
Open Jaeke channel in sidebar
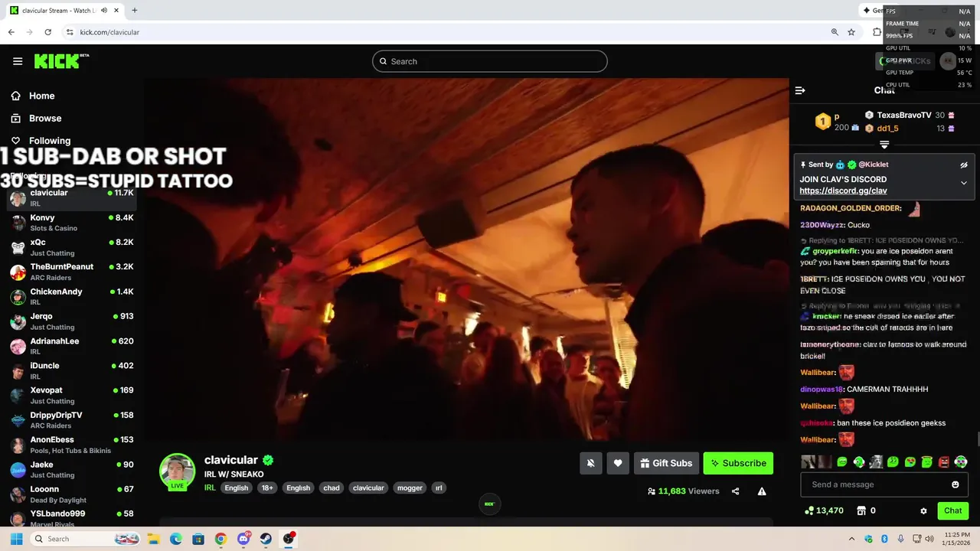tap(71, 469)
